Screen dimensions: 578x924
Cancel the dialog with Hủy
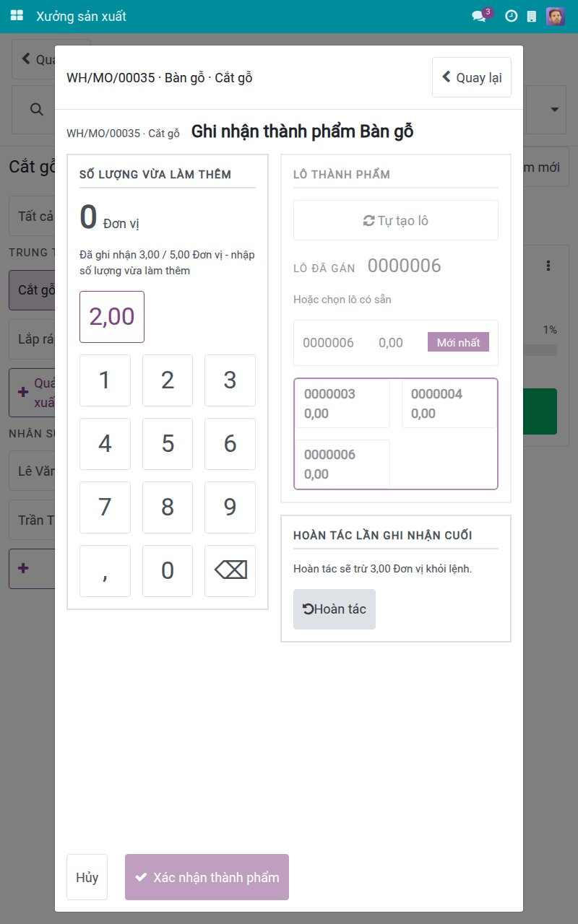[87, 877]
